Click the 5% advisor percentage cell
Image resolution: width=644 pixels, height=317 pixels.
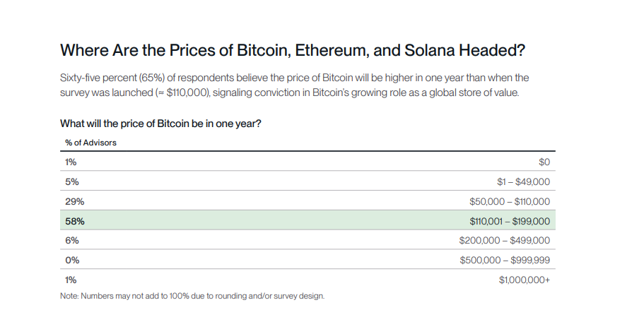point(71,181)
